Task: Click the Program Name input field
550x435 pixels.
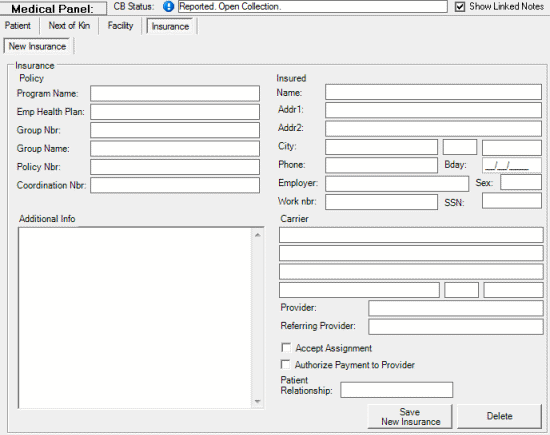Action: coord(175,94)
